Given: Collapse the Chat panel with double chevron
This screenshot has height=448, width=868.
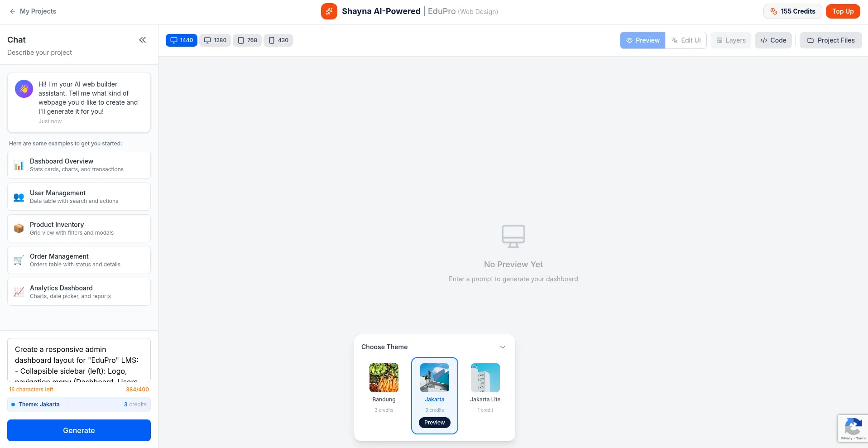Looking at the screenshot, I should coord(142,40).
